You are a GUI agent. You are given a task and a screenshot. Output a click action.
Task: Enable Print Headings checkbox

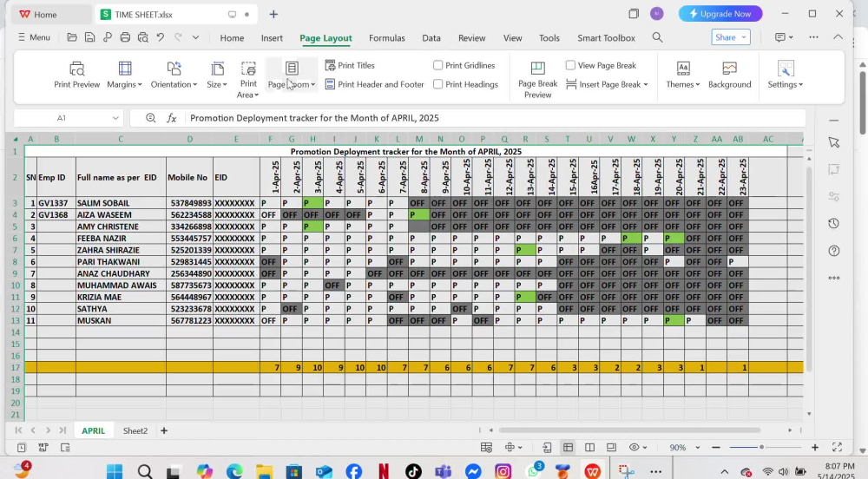pyautogui.click(x=437, y=84)
